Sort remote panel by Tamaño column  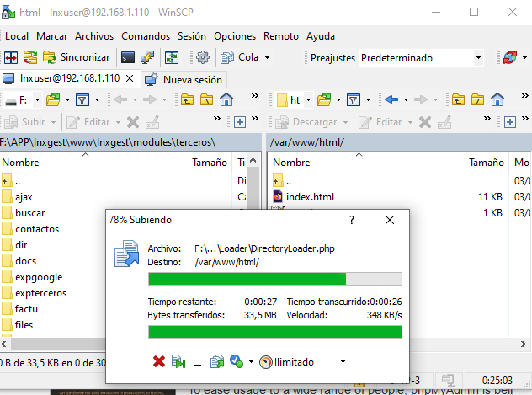[479, 163]
